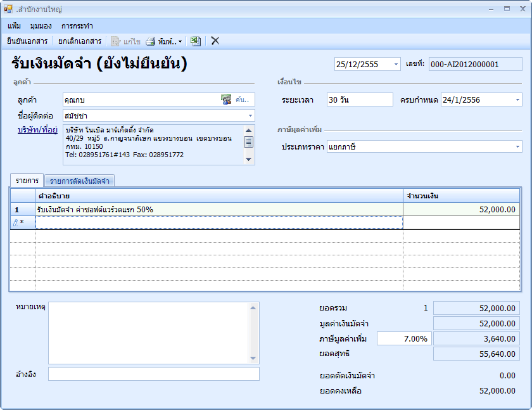Switch to รายการตัดเงินมัดจำ tab
The width and height of the screenshot is (532, 410).
point(79,181)
